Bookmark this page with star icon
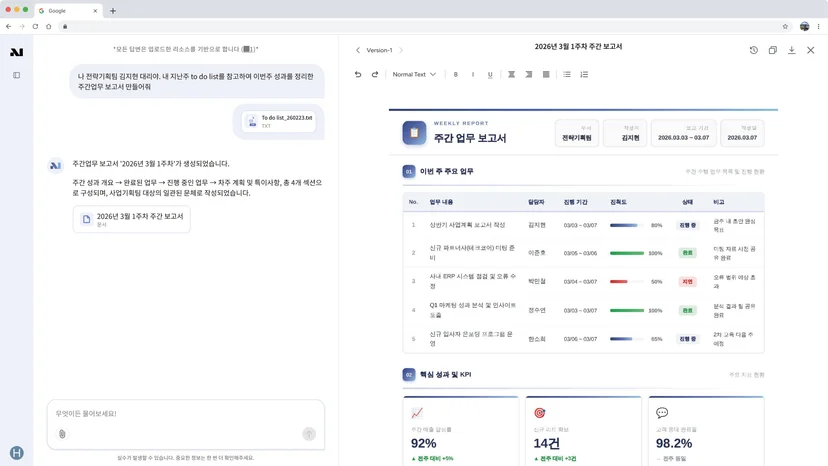Viewport: 828px width, 466px height. pos(785,26)
